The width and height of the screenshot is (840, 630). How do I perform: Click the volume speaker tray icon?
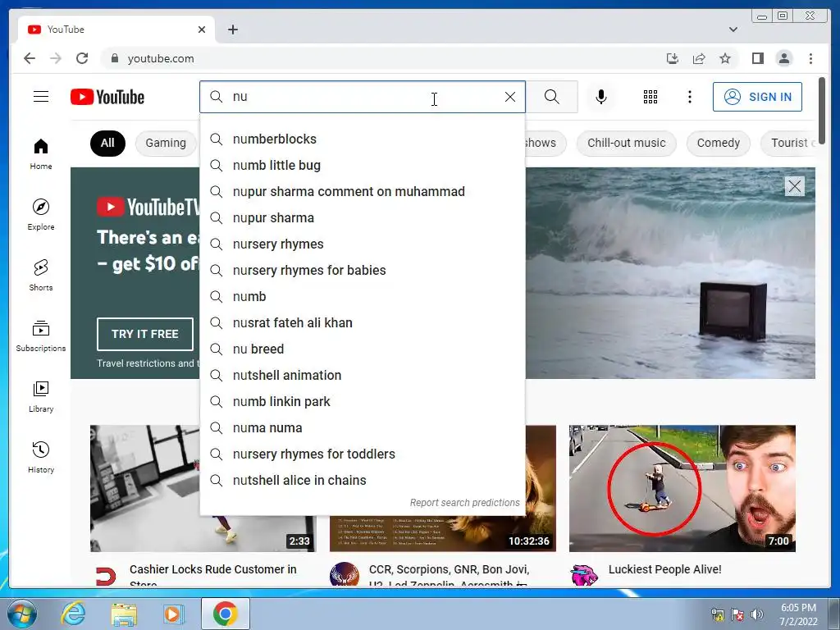(x=756, y=614)
